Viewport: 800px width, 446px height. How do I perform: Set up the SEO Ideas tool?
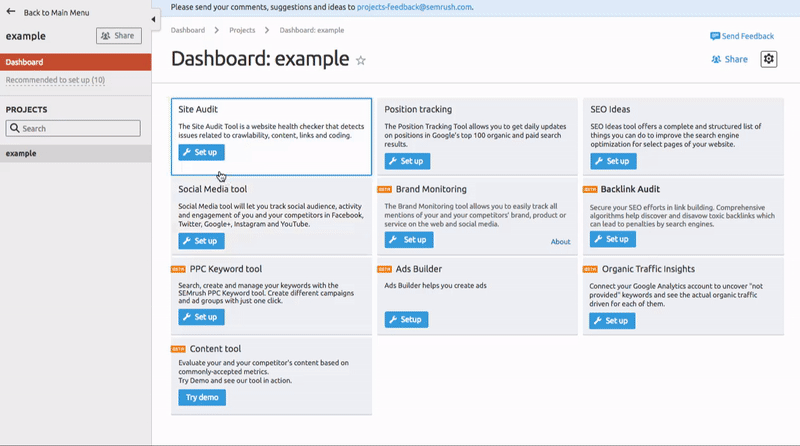click(613, 160)
